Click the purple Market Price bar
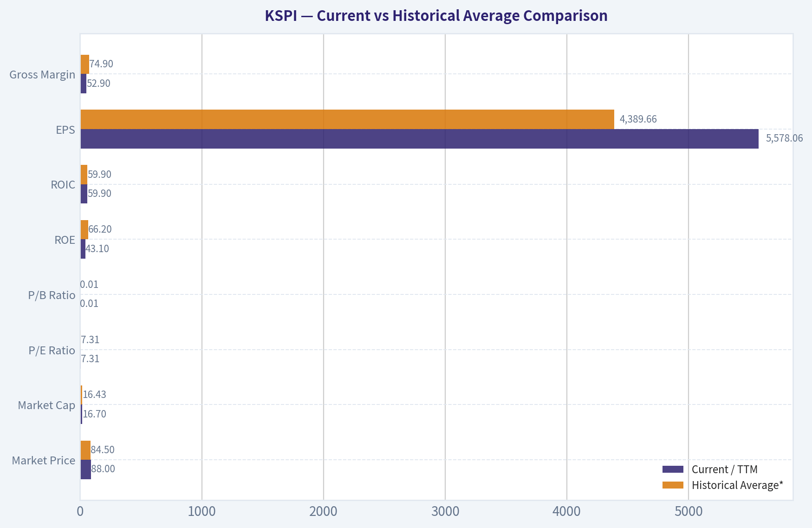 (x=86, y=469)
